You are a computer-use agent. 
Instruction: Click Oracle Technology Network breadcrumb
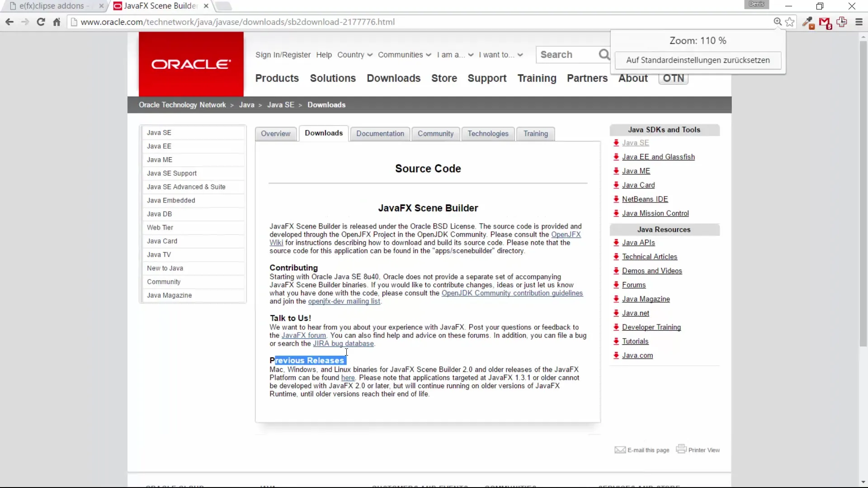pos(182,105)
